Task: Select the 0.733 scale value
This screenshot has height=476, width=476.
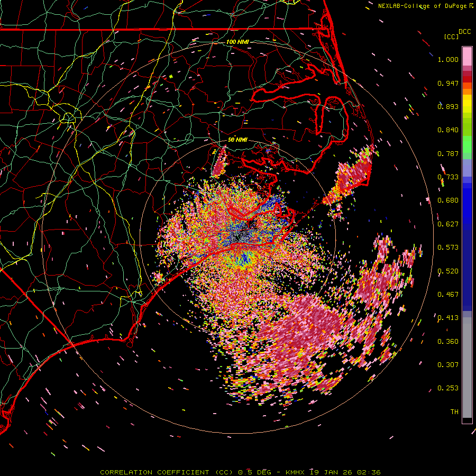Action: click(x=448, y=177)
